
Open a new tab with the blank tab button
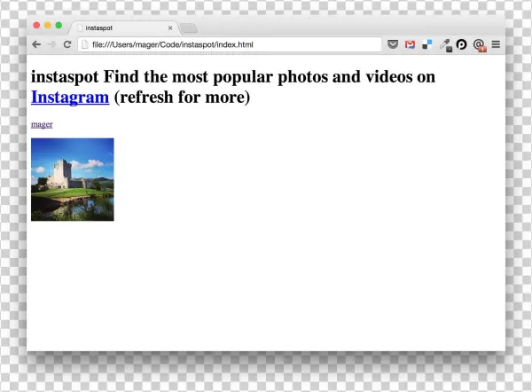pos(189,28)
